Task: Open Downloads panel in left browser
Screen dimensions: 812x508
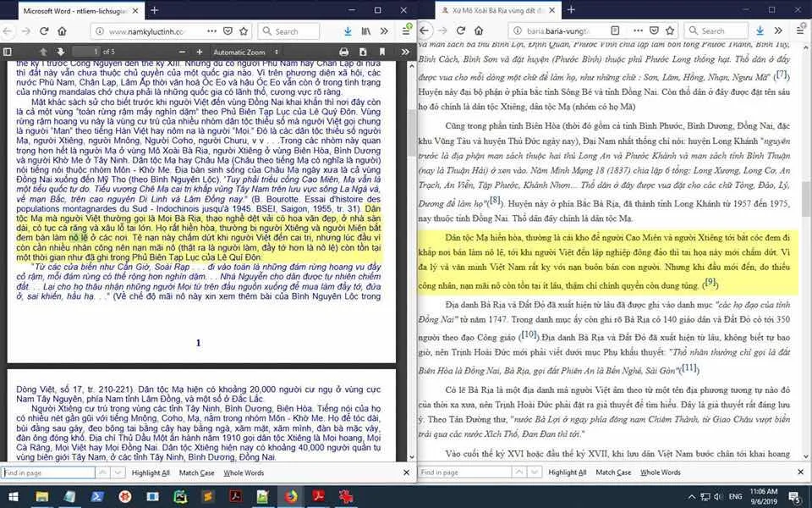Action: click(348, 31)
